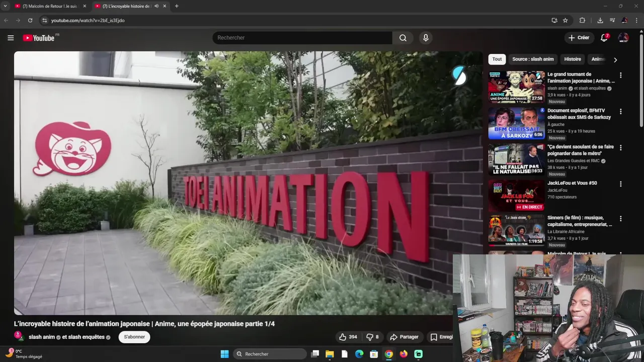Like the video (394 likes)
Image resolution: width=644 pixels, height=362 pixels.
coord(348,337)
